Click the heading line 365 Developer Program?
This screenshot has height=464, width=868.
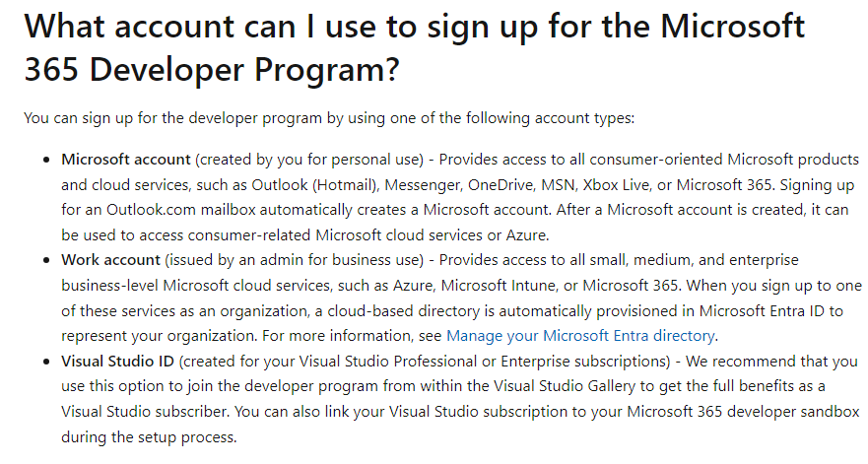coord(212,70)
